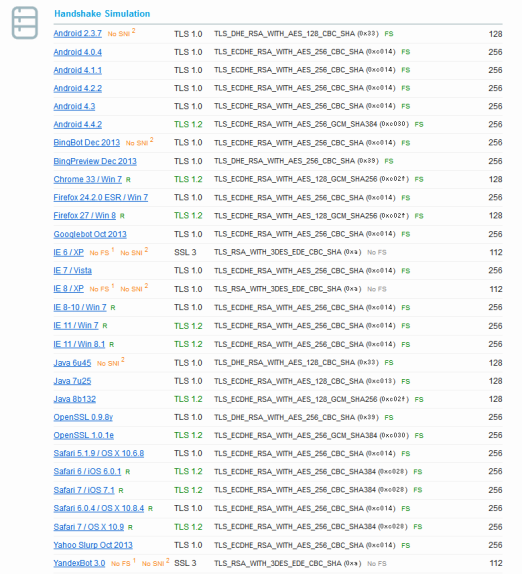This screenshot has width=522, height=574.
Task: Click the cipher suite in the Java 7u25 row
Action: [x=305, y=381]
